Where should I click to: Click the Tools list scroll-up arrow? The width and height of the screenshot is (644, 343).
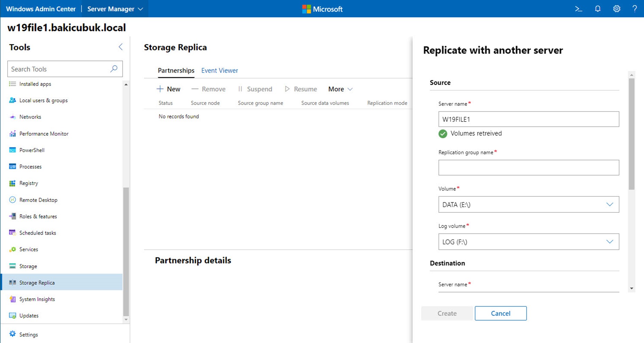126,85
